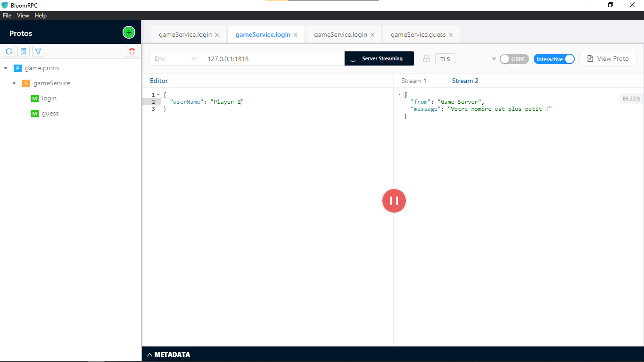644x362 pixels.
Task: Open TLS certificate settings
Action: [x=445, y=58]
